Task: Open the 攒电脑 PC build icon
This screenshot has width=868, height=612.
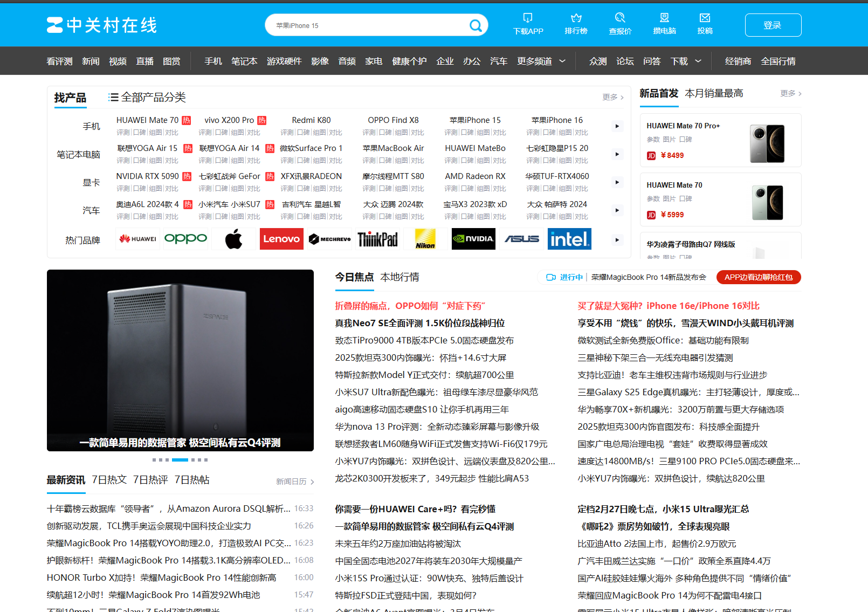Action: pos(664,18)
